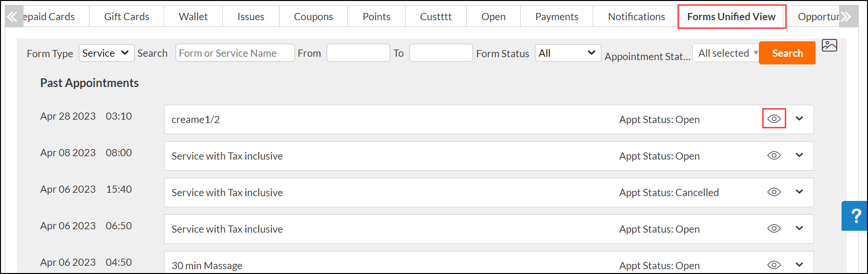This screenshot has width=868, height=274.
Task: Open the blue help question mark
Action: 855,216
